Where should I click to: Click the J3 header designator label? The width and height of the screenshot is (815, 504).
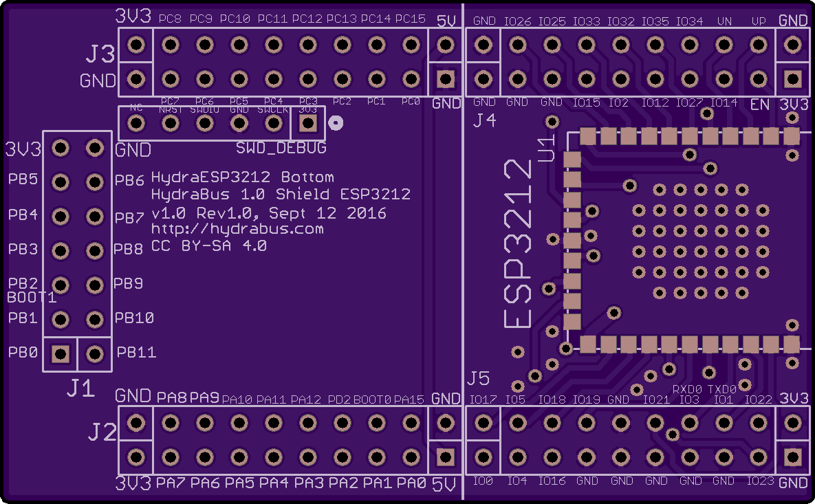[x=100, y=54]
